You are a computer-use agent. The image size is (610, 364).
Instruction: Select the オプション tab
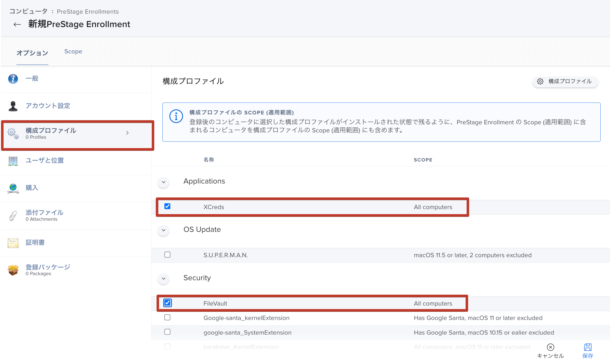tap(32, 53)
